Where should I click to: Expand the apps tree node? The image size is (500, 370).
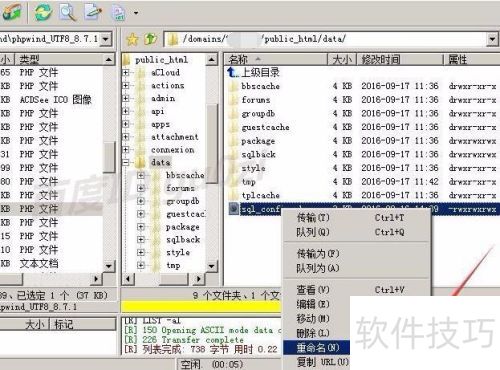[x=126, y=124]
